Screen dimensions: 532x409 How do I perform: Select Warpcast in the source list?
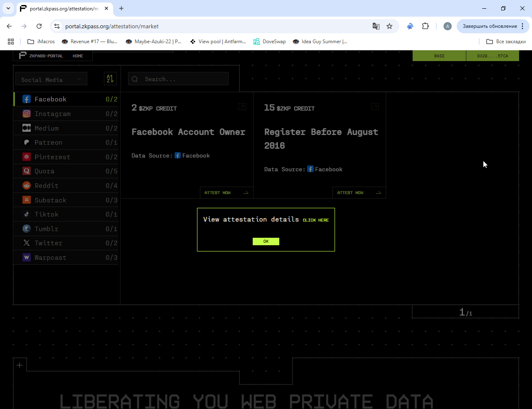tap(66, 258)
